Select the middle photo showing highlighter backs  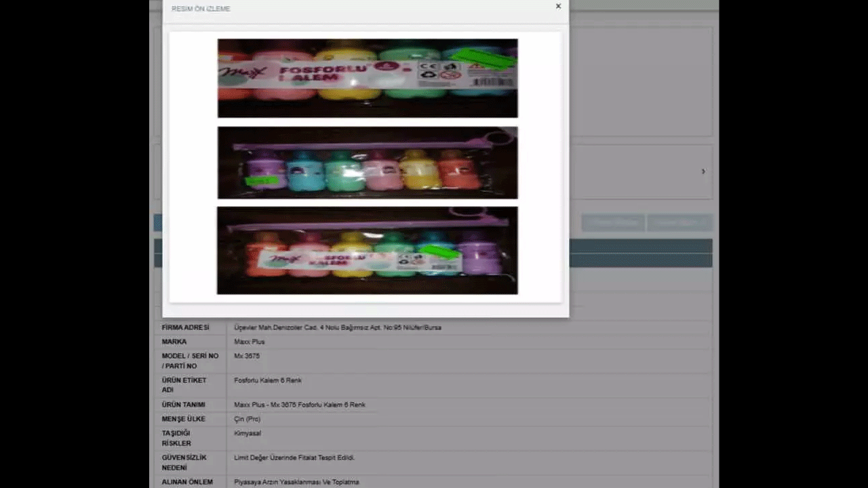click(x=367, y=163)
